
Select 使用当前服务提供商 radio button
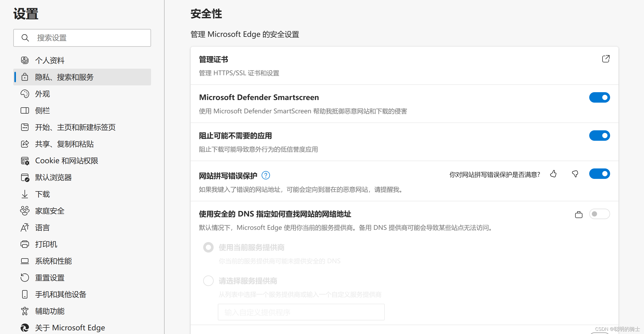[208, 247]
